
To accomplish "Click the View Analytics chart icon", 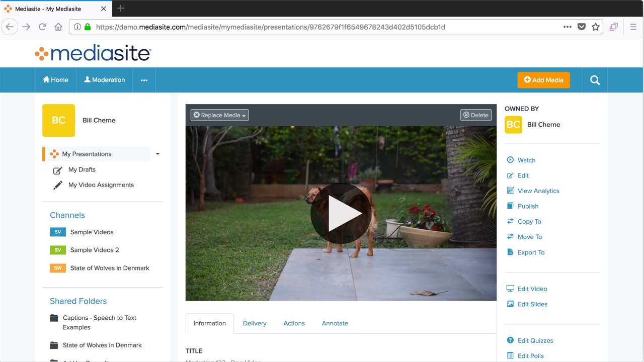I will click(x=510, y=191).
